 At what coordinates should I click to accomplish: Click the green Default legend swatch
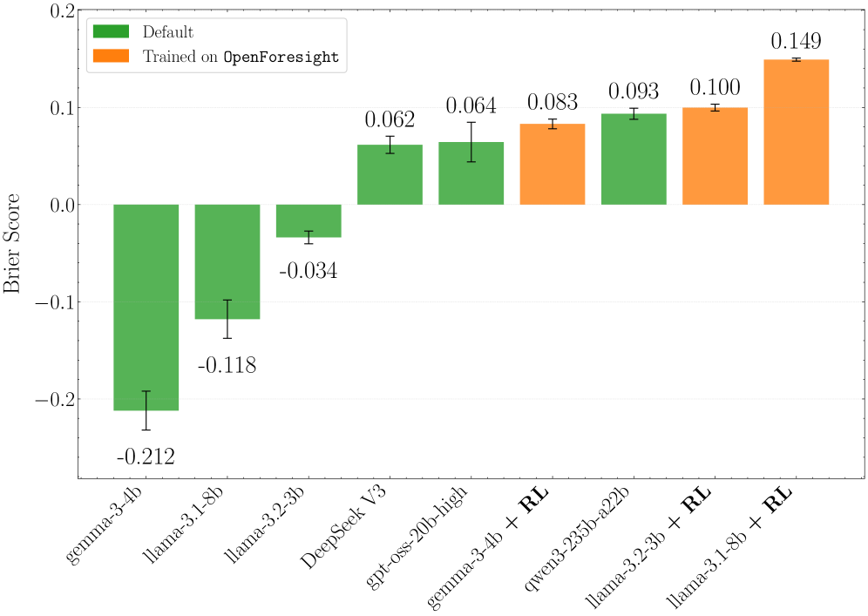coord(111,32)
